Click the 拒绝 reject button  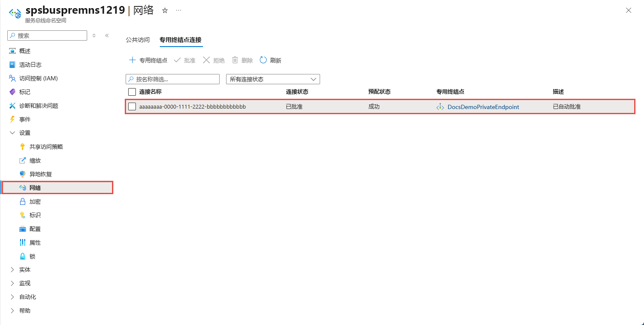click(x=214, y=60)
